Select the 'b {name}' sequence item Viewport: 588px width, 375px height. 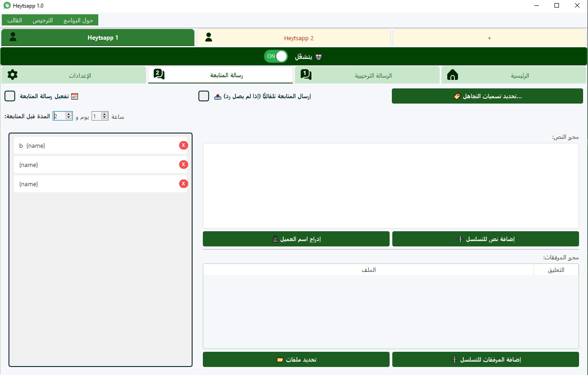click(101, 146)
